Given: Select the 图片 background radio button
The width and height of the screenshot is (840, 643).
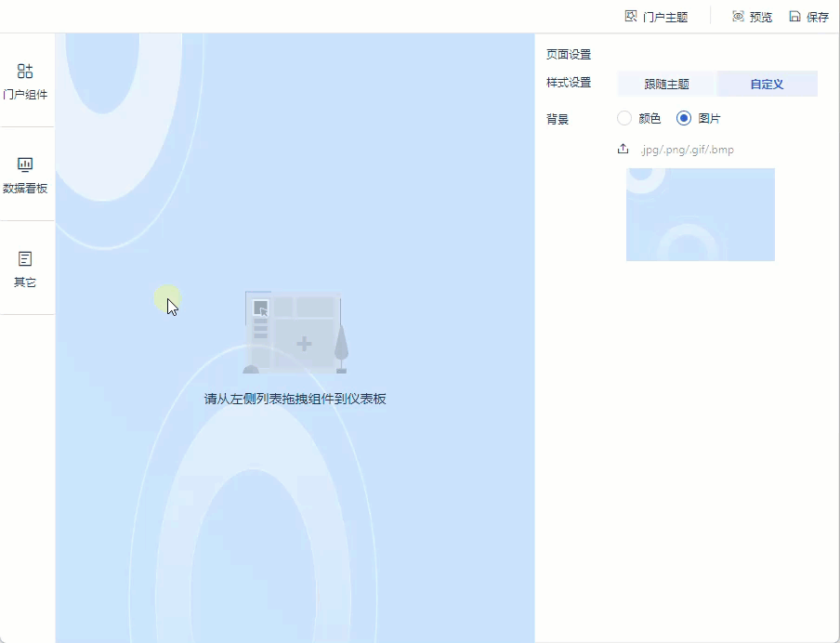Looking at the screenshot, I should tap(684, 118).
